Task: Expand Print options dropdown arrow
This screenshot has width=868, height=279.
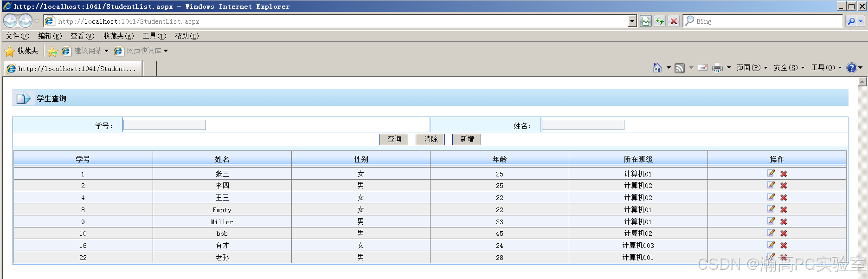Action: [x=729, y=68]
